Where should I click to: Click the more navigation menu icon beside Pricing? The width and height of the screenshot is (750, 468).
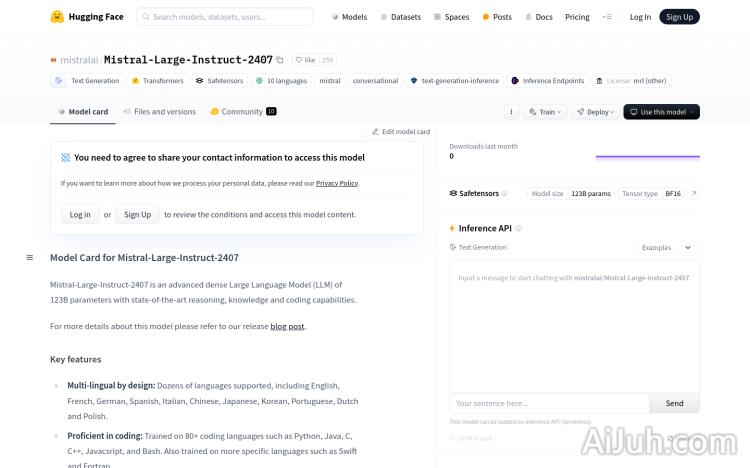click(x=607, y=17)
